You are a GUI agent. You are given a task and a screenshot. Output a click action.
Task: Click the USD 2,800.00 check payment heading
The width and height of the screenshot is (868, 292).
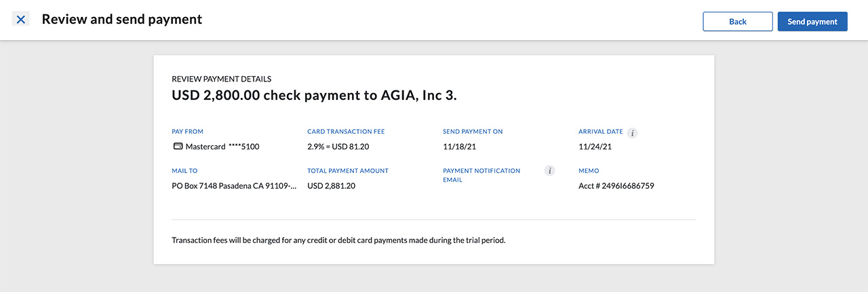click(314, 96)
